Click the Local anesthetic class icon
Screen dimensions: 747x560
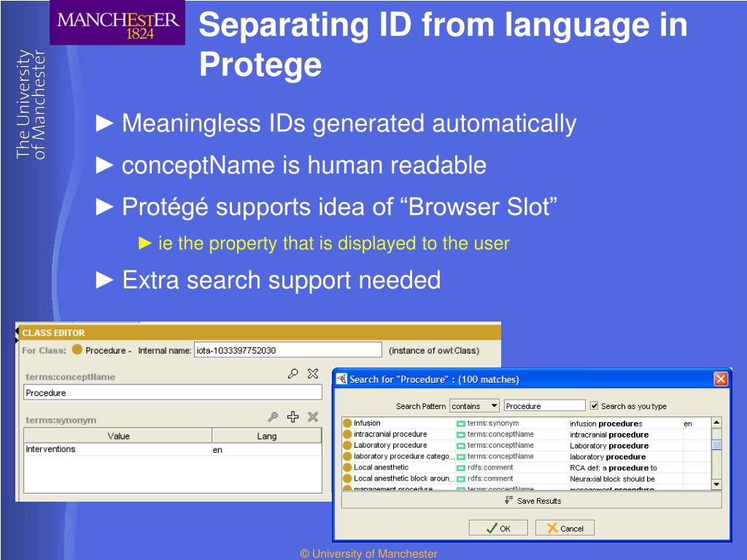click(x=347, y=467)
